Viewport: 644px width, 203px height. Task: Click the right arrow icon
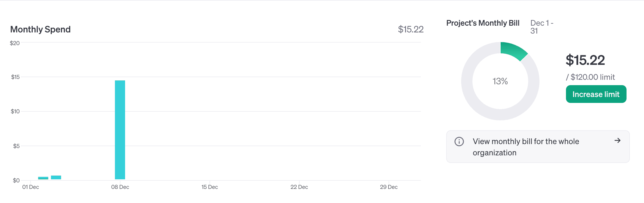pyautogui.click(x=617, y=140)
